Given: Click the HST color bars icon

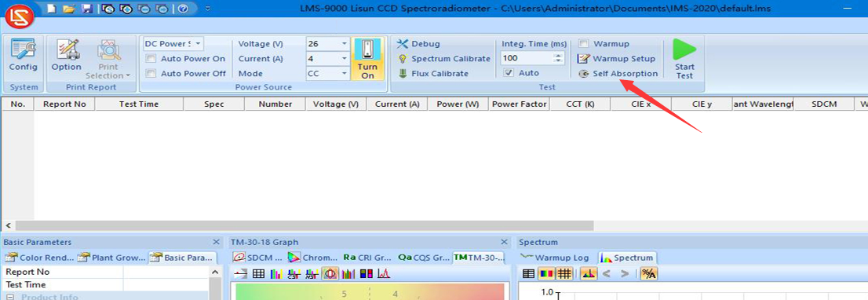Looking at the screenshot, I should click(x=312, y=273).
